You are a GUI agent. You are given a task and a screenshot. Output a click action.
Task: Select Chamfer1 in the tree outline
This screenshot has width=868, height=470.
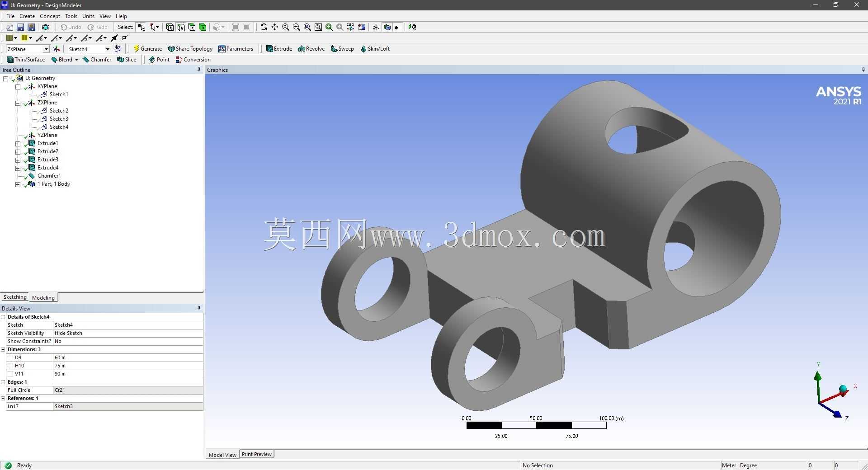[49, 176]
